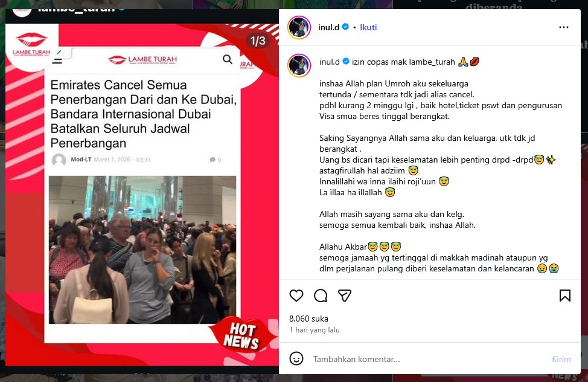Open inul.d profile picture in the header
The width and height of the screenshot is (588, 382).
[299, 27]
